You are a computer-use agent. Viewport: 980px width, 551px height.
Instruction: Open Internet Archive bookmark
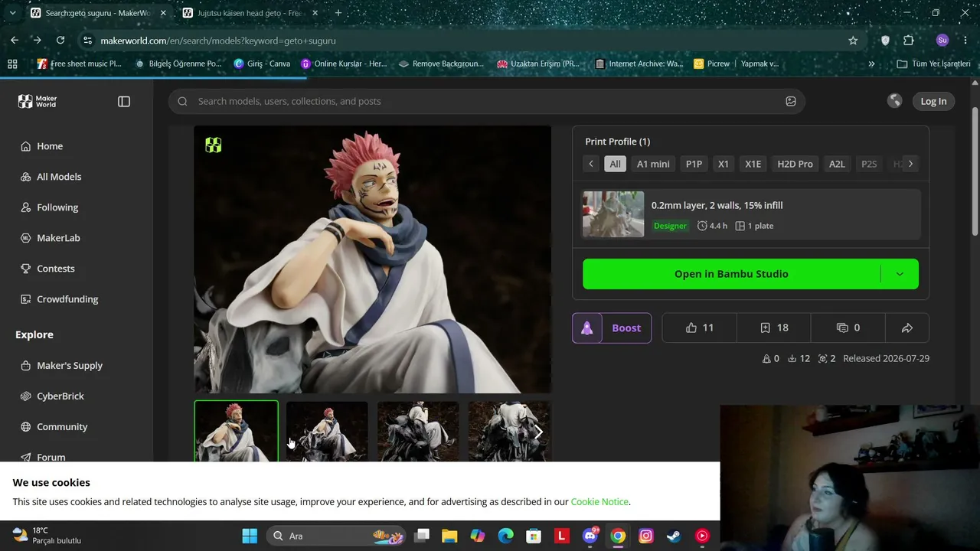pyautogui.click(x=639, y=64)
